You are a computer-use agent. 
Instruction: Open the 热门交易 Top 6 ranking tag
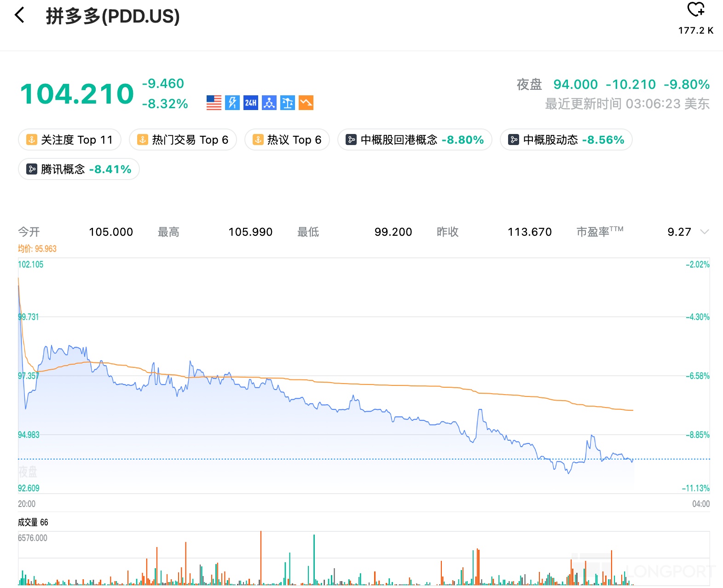183,140
